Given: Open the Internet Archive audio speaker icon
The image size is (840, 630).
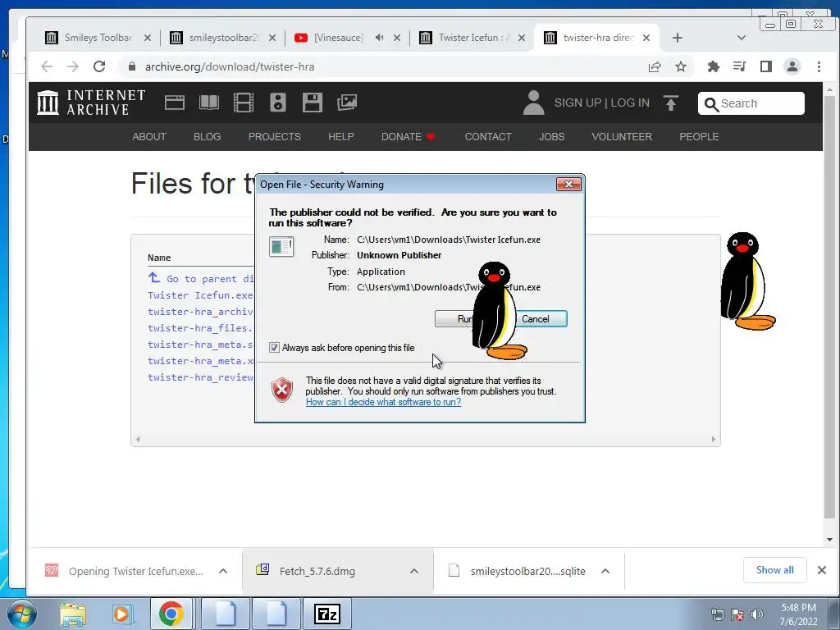Looking at the screenshot, I should pos(277,103).
